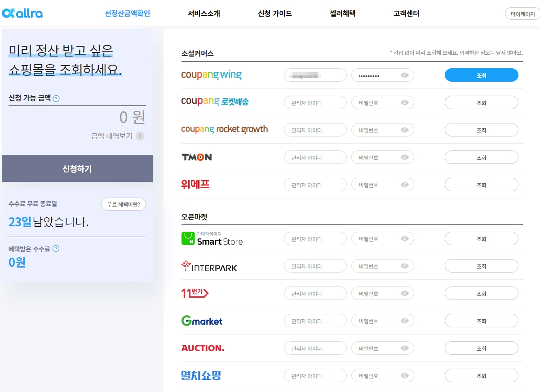Focus INTERPARK 비밀번호 field
Viewport: 540px width, 392px height.
click(383, 266)
